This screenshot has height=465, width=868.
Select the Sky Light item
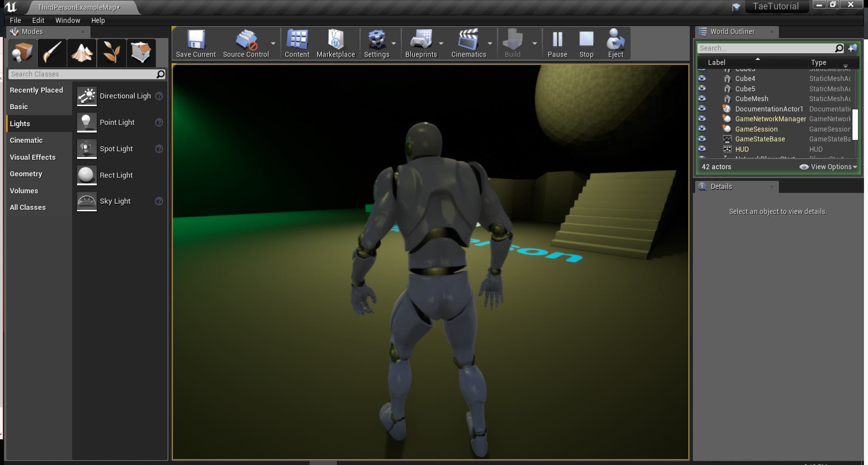(120, 201)
